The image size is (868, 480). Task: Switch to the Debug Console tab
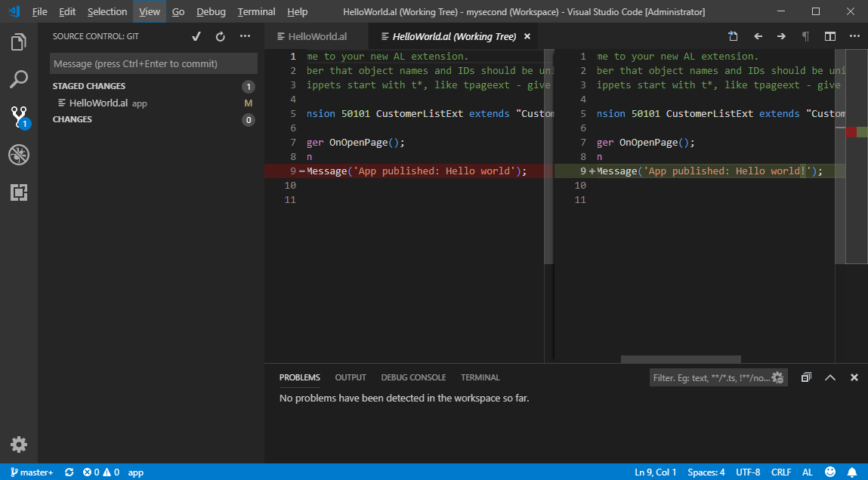413,377
